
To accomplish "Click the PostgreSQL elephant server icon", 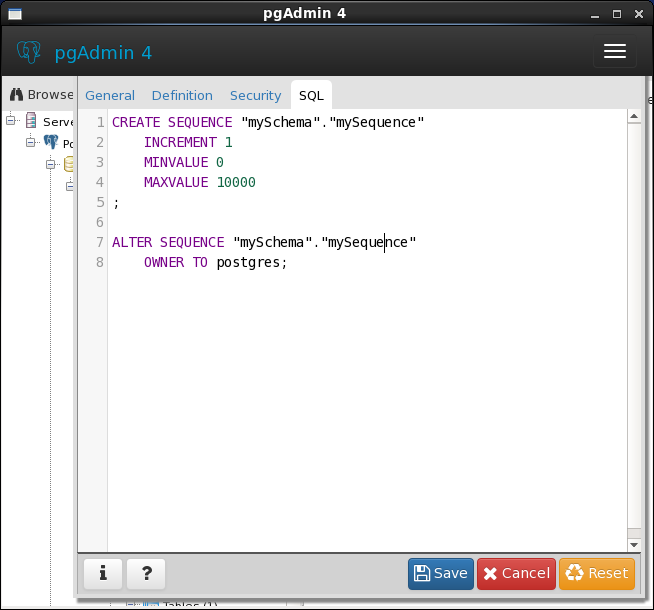I will 51,143.
